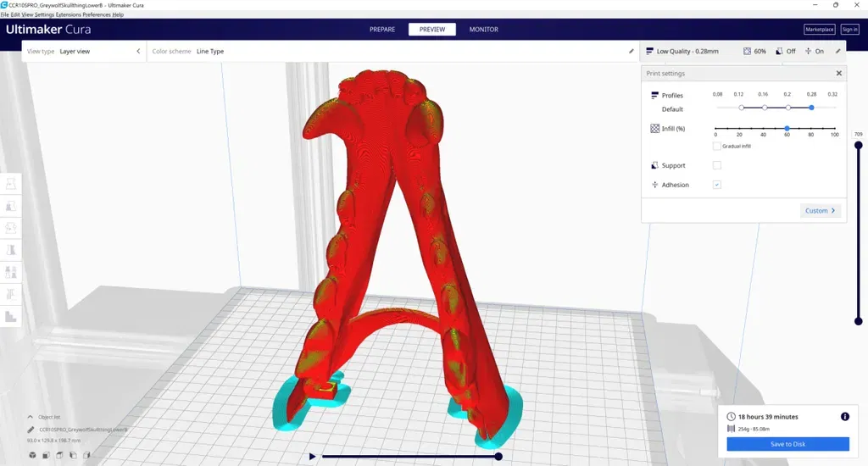Click the Infill percentage slider handle

tap(787, 129)
